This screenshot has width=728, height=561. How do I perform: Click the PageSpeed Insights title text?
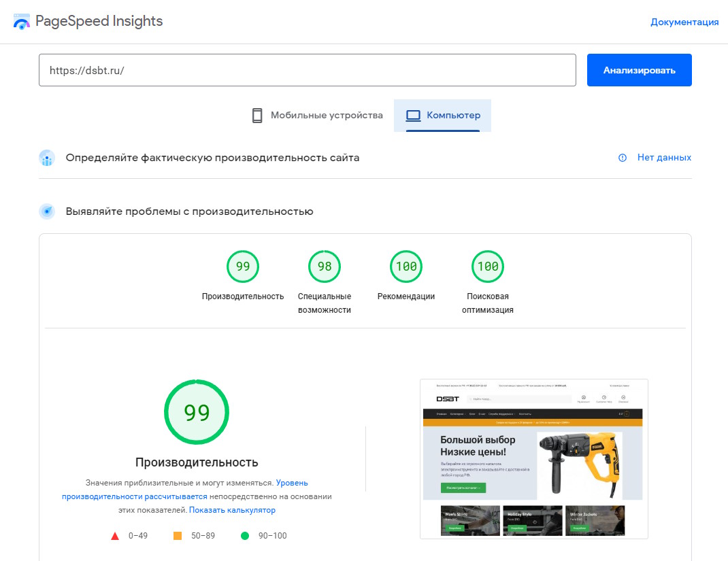[99, 21]
